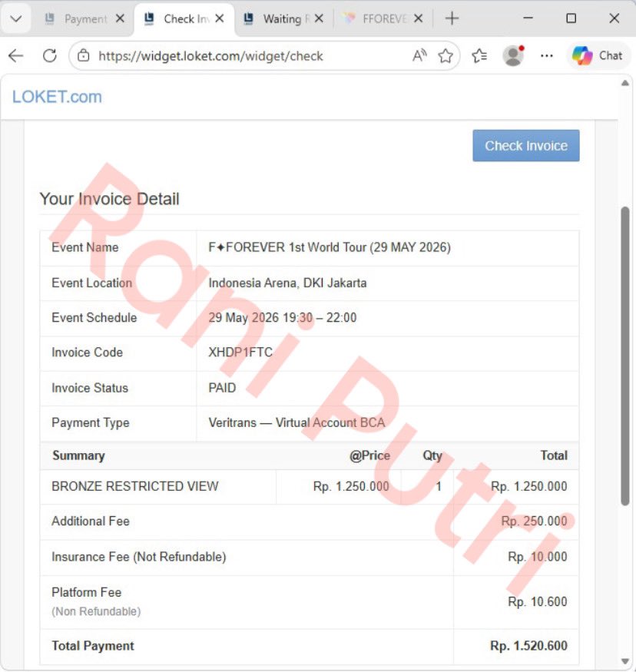Reload the current page

tap(50, 56)
